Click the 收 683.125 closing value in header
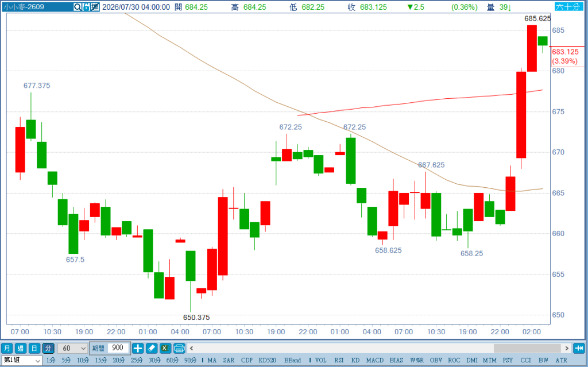The height and width of the screenshot is (367, 588). tap(373, 7)
